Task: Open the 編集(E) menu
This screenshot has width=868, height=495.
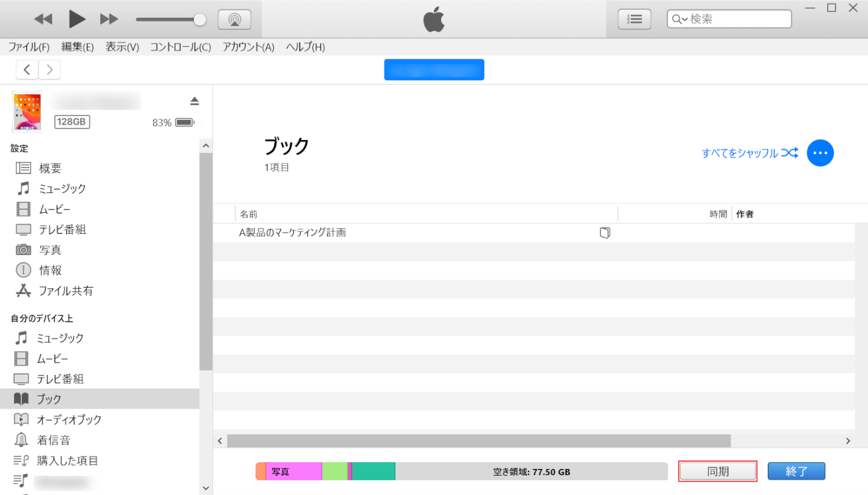Action: [x=77, y=47]
